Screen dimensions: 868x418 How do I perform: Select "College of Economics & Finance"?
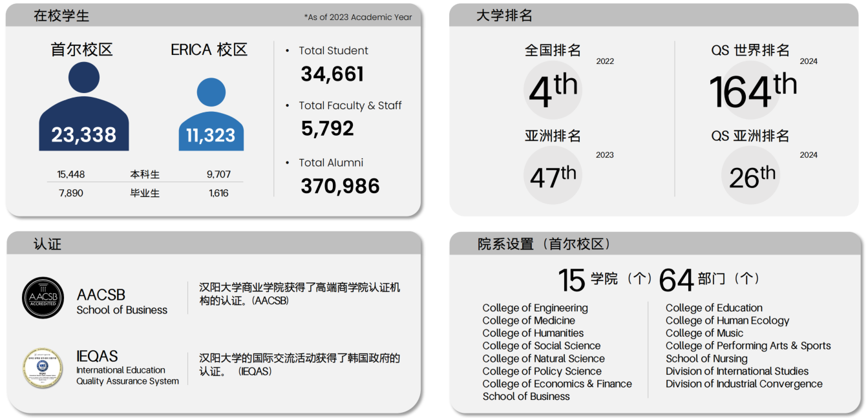(557, 384)
